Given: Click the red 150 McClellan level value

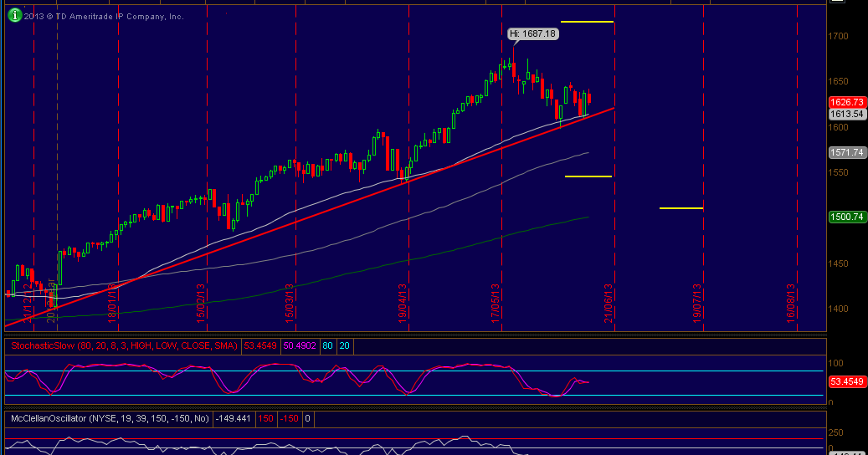Looking at the screenshot, I should pos(265,418).
